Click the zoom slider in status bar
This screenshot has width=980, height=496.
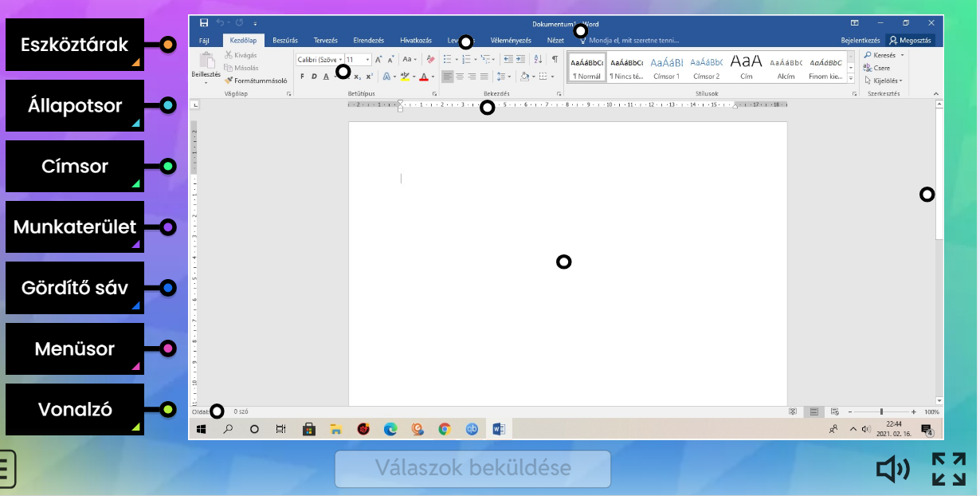pyautogui.click(x=881, y=411)
